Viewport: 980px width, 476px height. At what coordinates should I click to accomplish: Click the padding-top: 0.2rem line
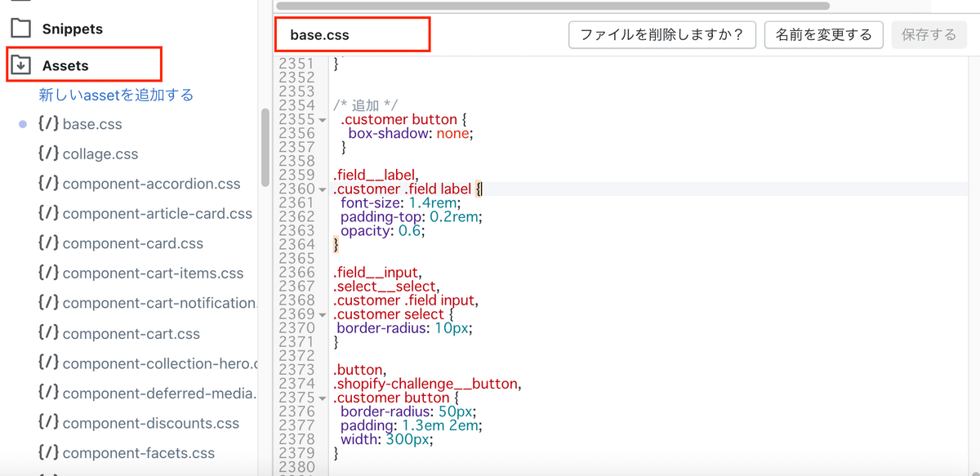(412, 216)
